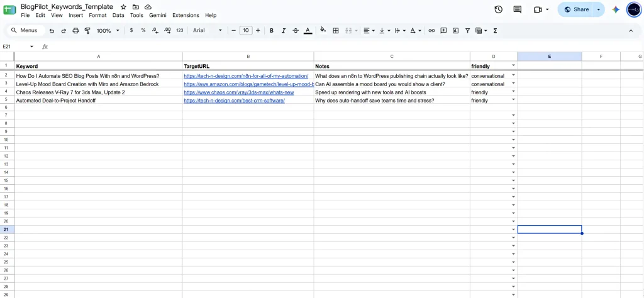
Task: Increase decimal places
Action: click(167, 30)
